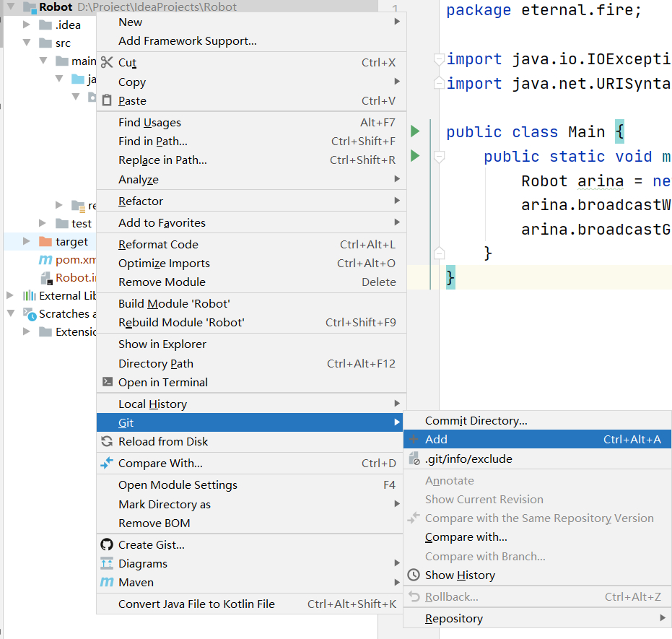Collapse the Robot project root arrow
Image resolution: width=672 pixels, height=639 pixels.
click(x=11, y=6)
